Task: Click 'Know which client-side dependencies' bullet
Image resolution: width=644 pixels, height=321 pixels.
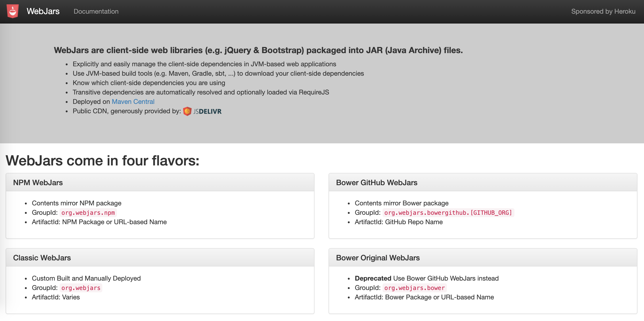Action: click(x=149, y=83)
